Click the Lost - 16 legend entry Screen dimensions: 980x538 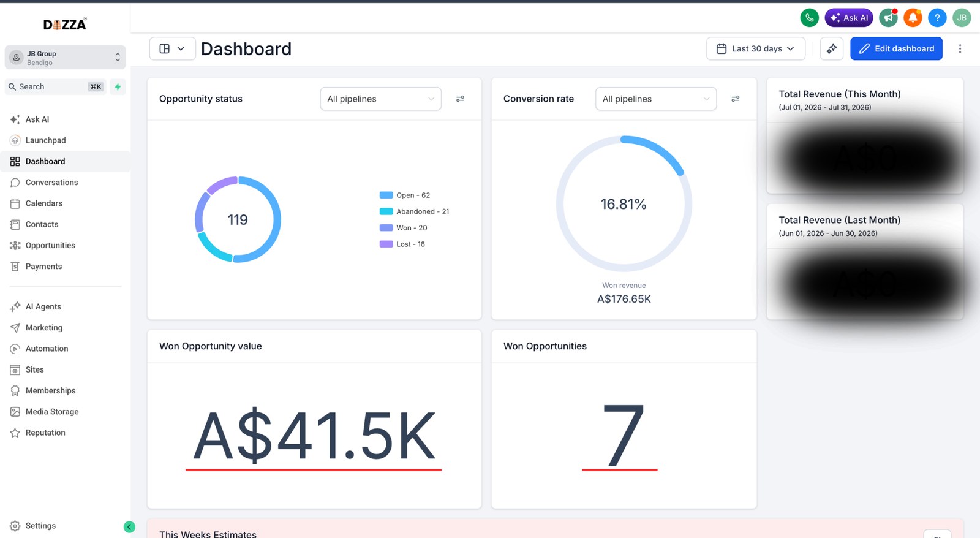coord(402,244)
